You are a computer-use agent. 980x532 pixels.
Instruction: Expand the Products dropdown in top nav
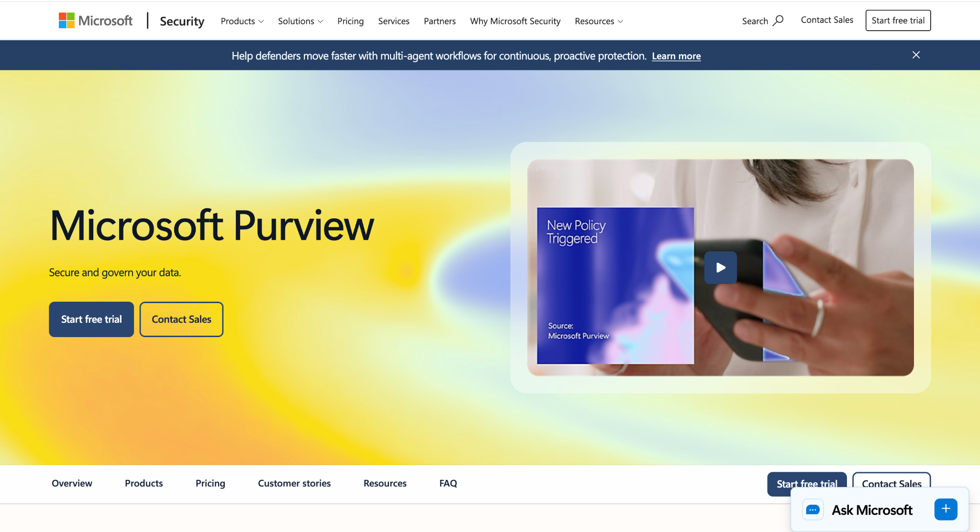tap(242, 21)
